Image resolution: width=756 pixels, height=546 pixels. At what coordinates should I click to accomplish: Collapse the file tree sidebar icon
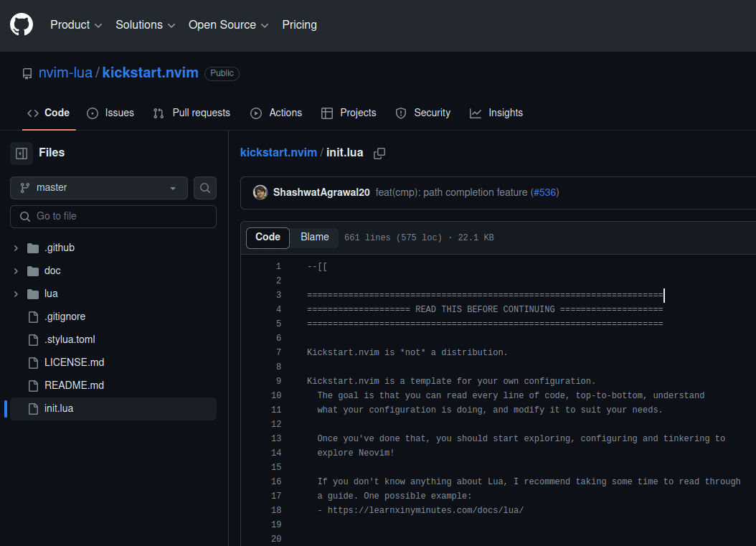tap(22, 153)
